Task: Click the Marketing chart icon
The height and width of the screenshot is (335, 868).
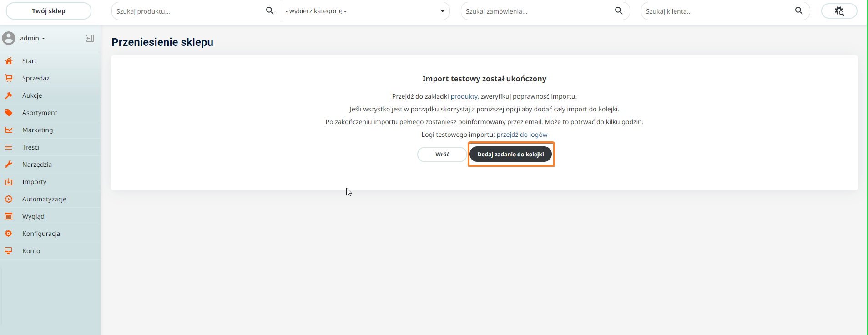Action: click(x=9, y=130)
